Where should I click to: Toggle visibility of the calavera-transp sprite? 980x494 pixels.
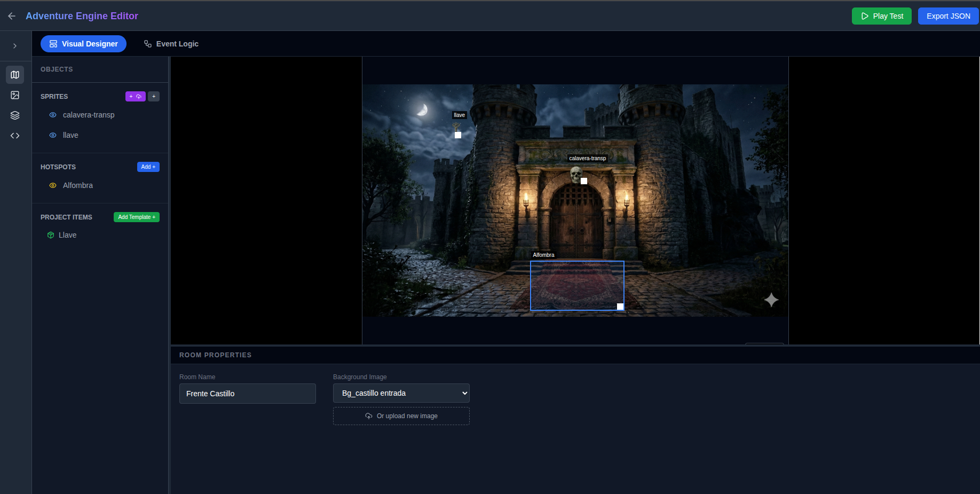tap(52, 115)
